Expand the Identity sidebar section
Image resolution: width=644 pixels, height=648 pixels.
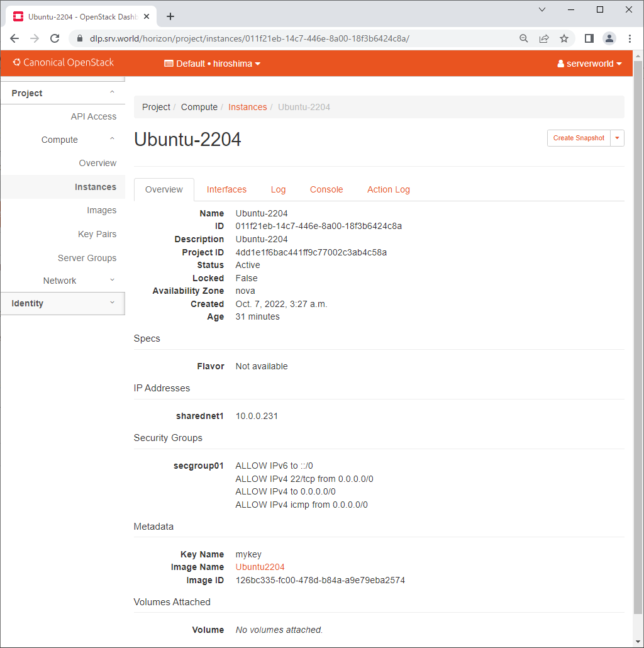tap(63, 303)
